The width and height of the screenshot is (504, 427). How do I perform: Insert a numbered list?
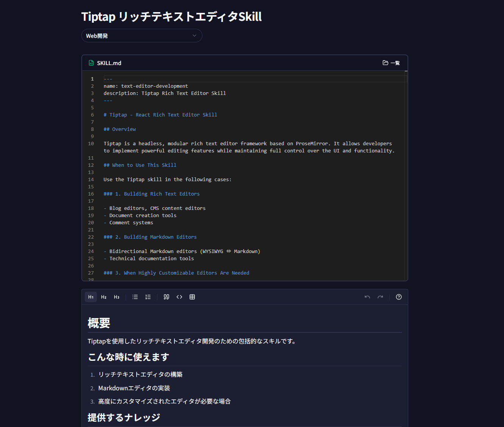point(148,297)
